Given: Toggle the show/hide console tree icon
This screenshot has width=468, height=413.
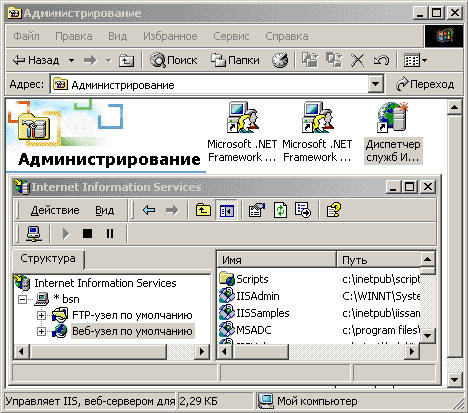Looking at the screenshot, I should click(x=227, y=210).
